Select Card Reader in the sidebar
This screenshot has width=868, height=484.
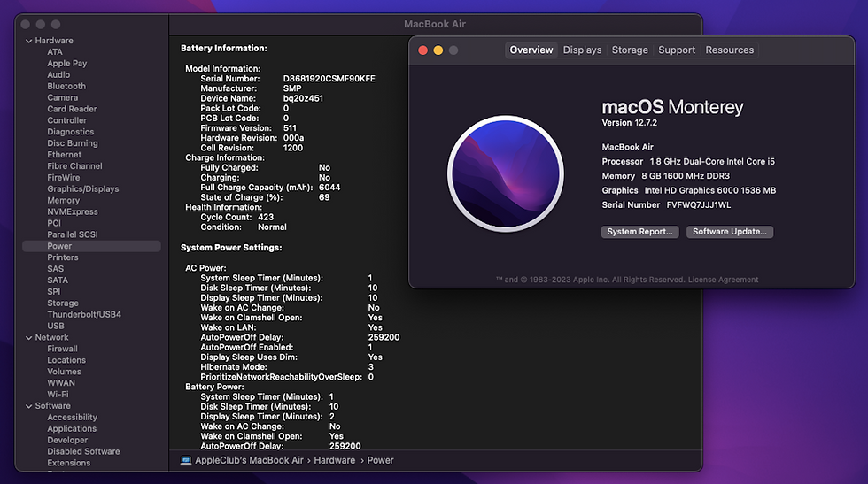coord(72,109)
